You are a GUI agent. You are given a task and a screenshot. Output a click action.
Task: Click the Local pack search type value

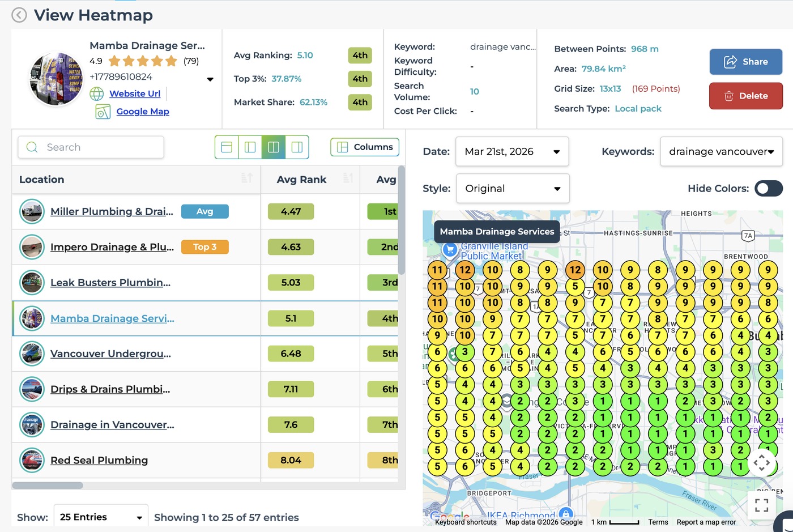(638, 109)
